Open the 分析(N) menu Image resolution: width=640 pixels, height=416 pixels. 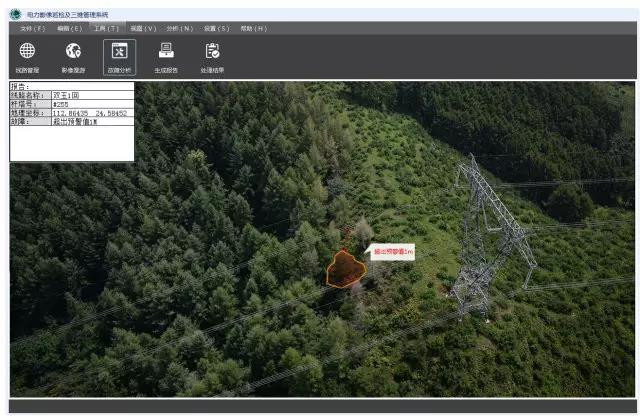179,28
